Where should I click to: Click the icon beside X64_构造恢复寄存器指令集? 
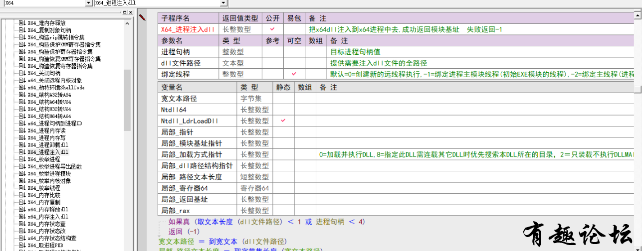tap(22, 66)
